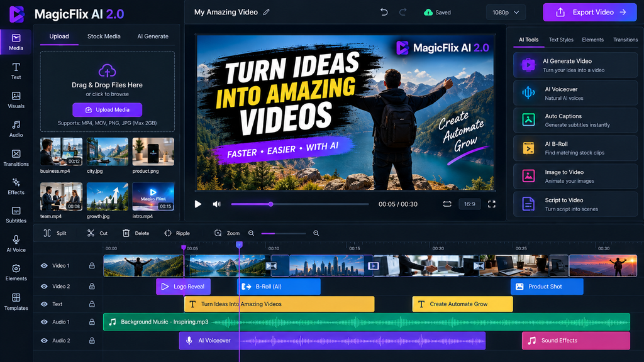This screenshot has width=644, height=362.
Task: Hide the Text track
Action: pos(44,304)
